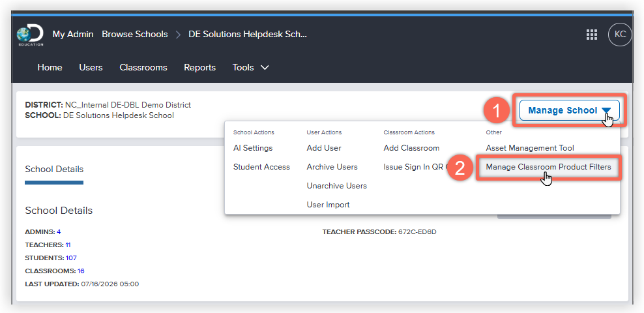Go to the Reports navigation tab

click(199, 67)
